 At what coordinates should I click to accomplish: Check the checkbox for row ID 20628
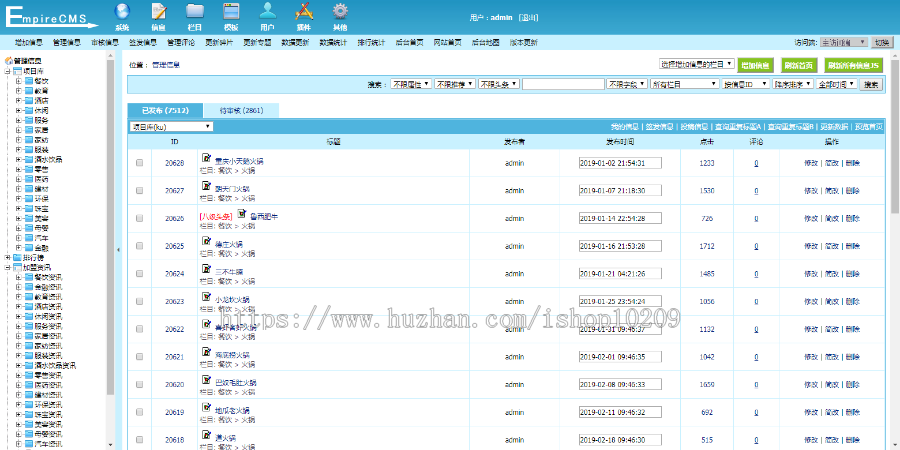(x=139, y=162)
